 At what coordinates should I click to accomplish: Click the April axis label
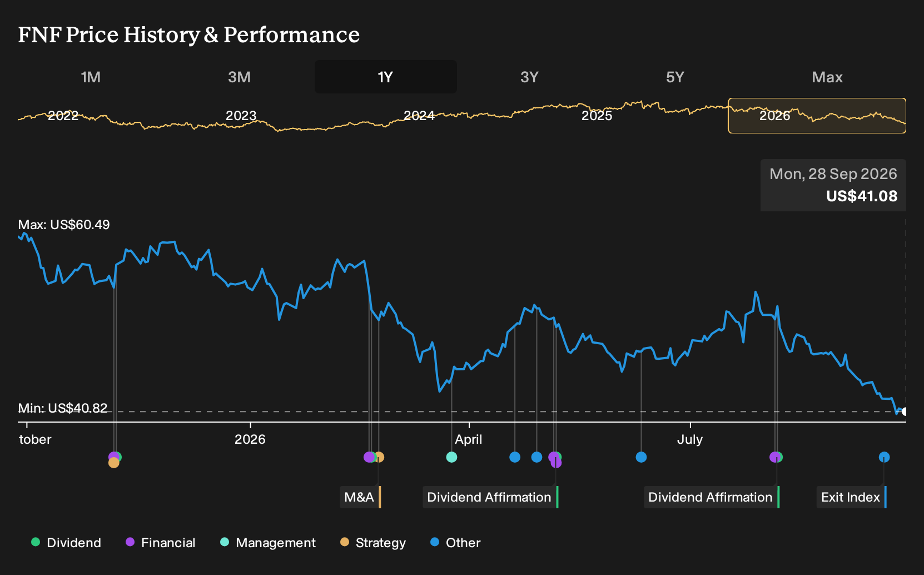pos(469,439)
